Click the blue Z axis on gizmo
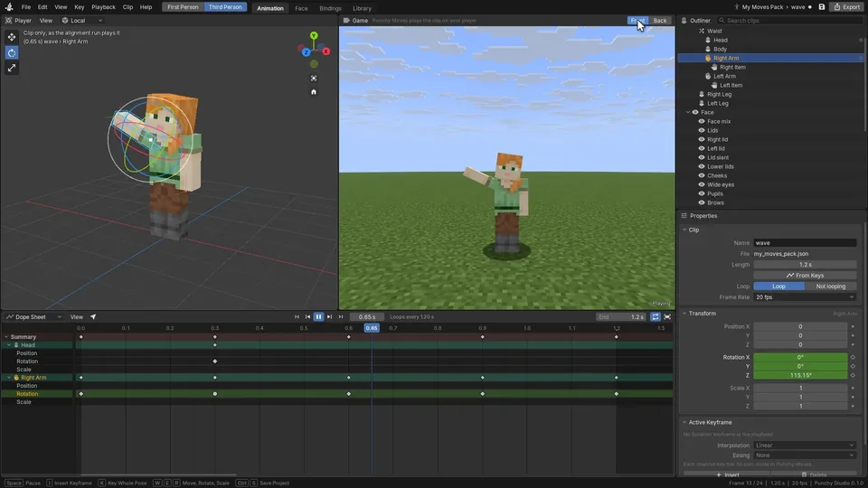The image size is (868, 488). tap(307, 52)
